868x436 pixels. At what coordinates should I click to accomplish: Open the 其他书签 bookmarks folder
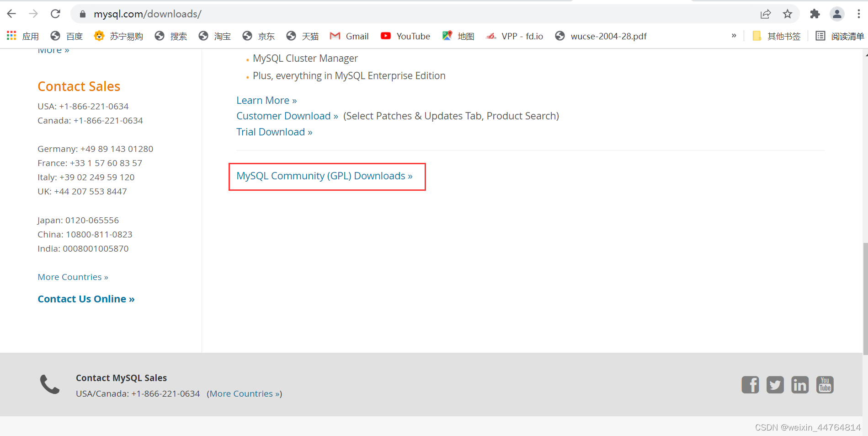[777, 36]
